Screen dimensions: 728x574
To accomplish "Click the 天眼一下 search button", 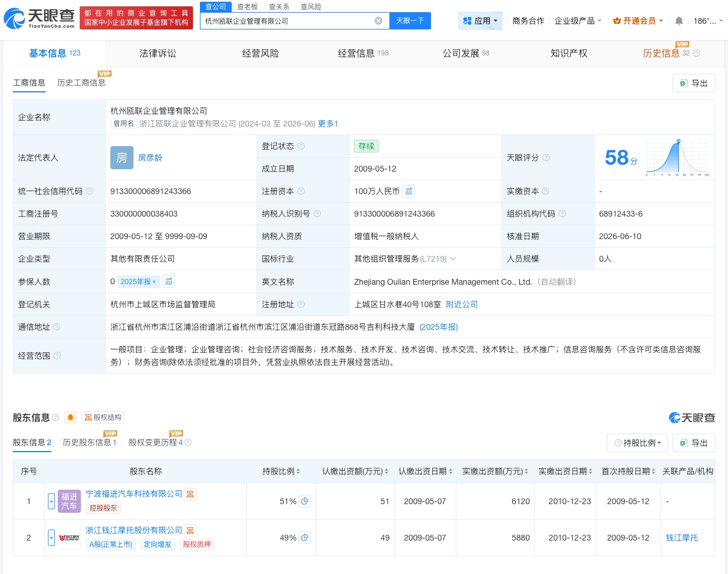I will pos(410,21).
